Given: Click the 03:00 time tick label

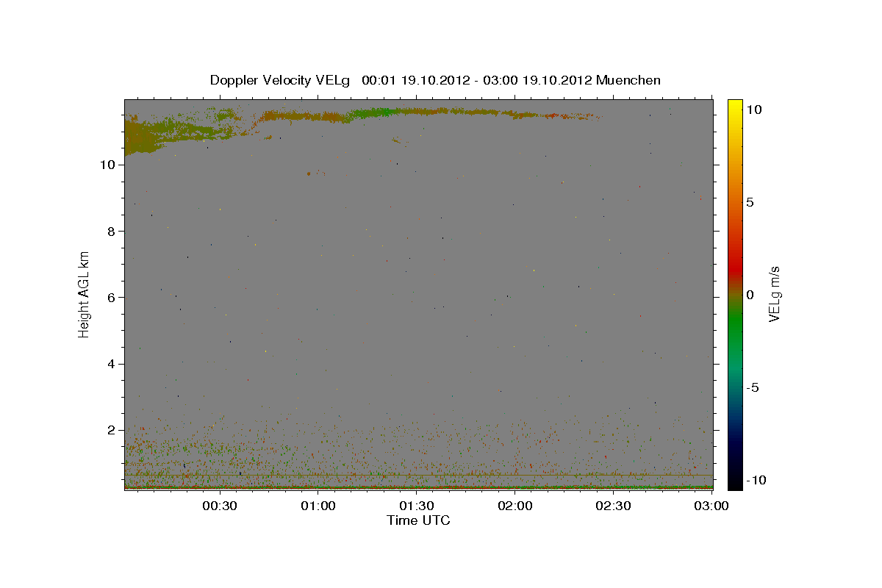Looking at the screenshot, I should (x=712, y=506).
